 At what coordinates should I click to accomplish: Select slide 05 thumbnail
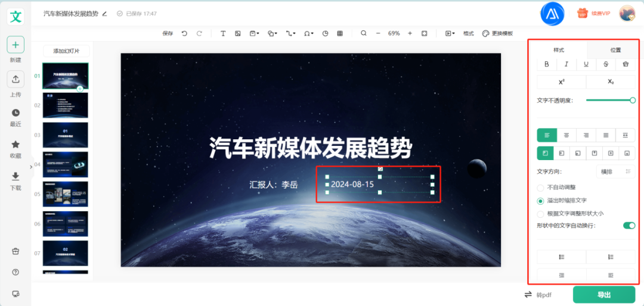click(x=66, y=194)
